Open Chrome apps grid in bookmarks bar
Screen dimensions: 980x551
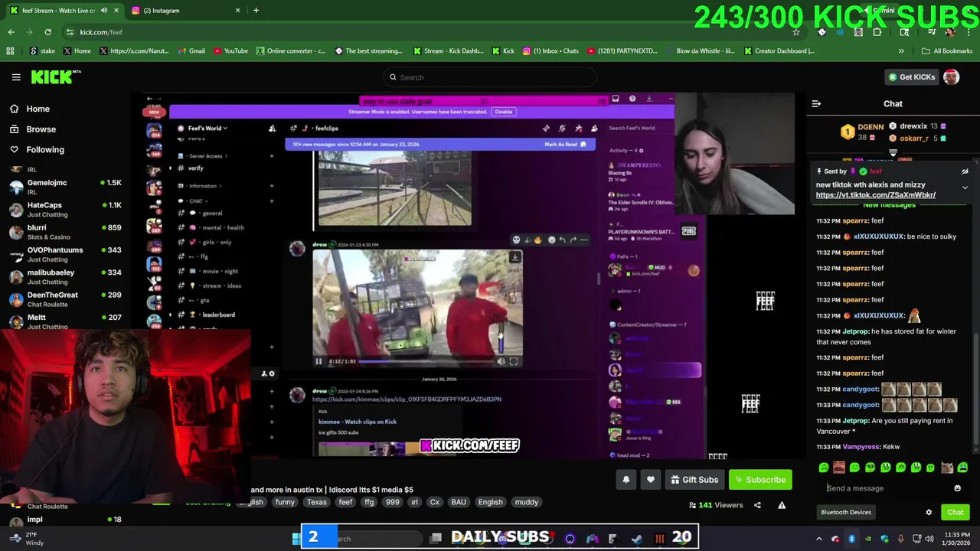(10, 51)
